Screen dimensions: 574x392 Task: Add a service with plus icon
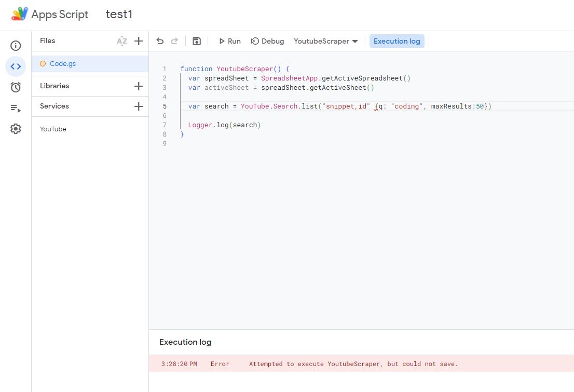tap(139, 106)
